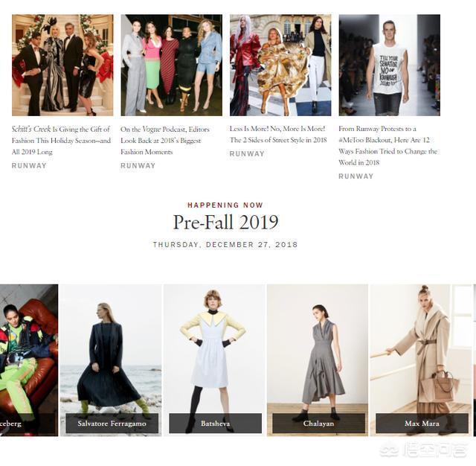This screenshot has width=476, height=466.
Task: Click the Schitt's Creek cast photo thumbnail
Action: (x=62, y=65)
